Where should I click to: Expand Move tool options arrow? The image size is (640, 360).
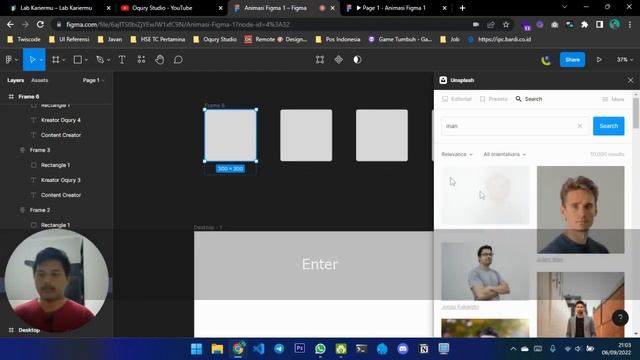tap(41, 60)
